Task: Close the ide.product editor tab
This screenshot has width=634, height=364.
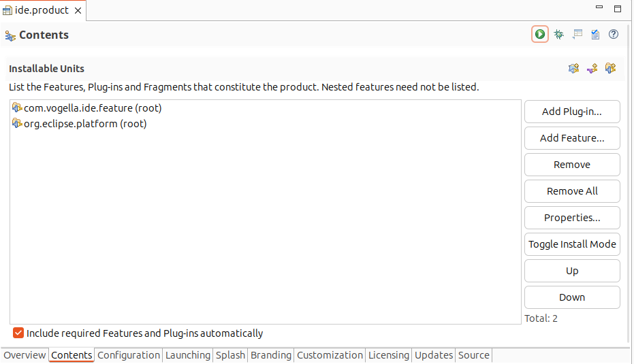Action: point(78,10)
